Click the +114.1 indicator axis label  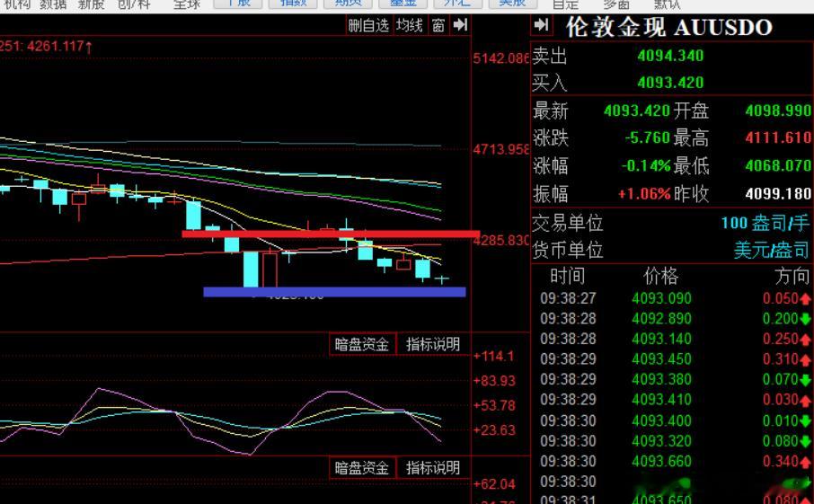[493, 356]
